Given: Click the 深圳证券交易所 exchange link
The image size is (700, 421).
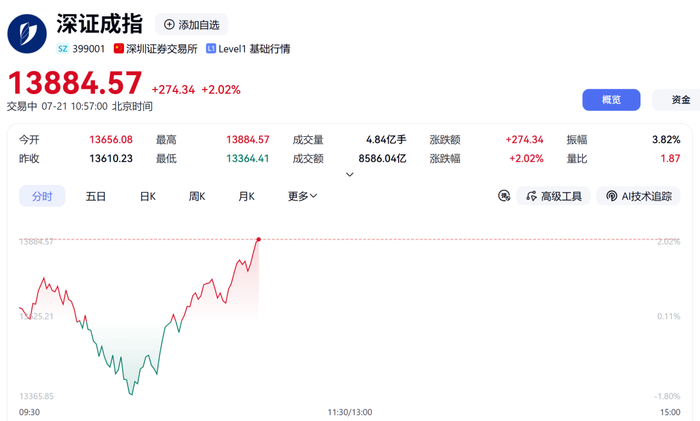Looking at the screenshot, I should [x=162, y=49].
